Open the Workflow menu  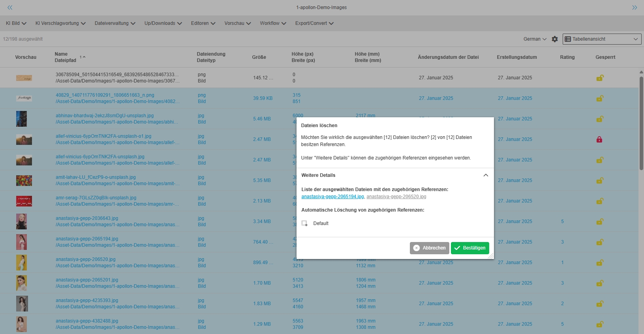coord(273,23)
